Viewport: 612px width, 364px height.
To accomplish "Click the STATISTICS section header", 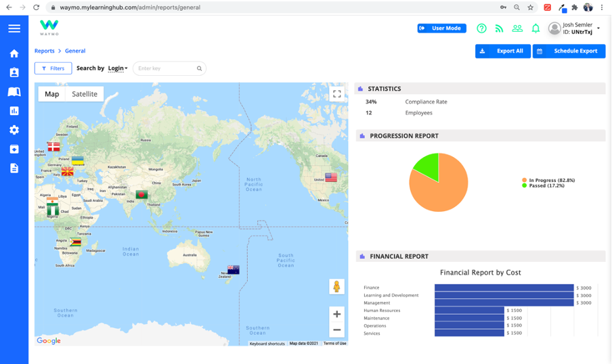I will (480, 89).
